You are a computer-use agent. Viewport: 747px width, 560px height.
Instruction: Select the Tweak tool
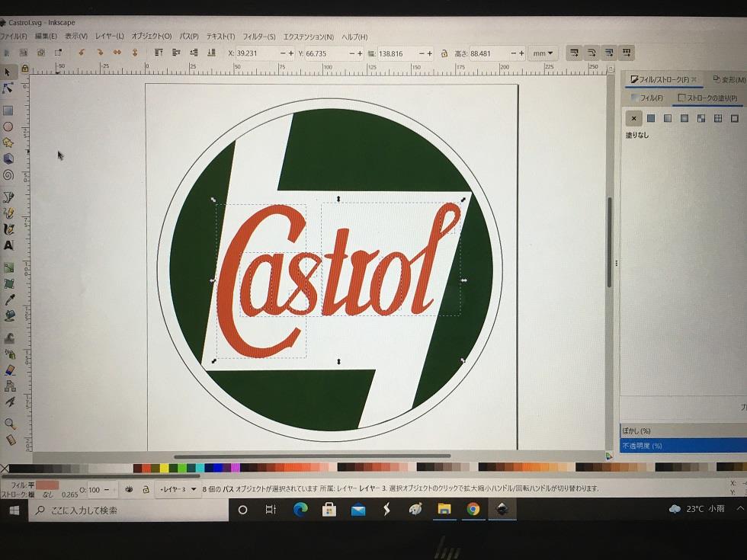coord(9,338)
